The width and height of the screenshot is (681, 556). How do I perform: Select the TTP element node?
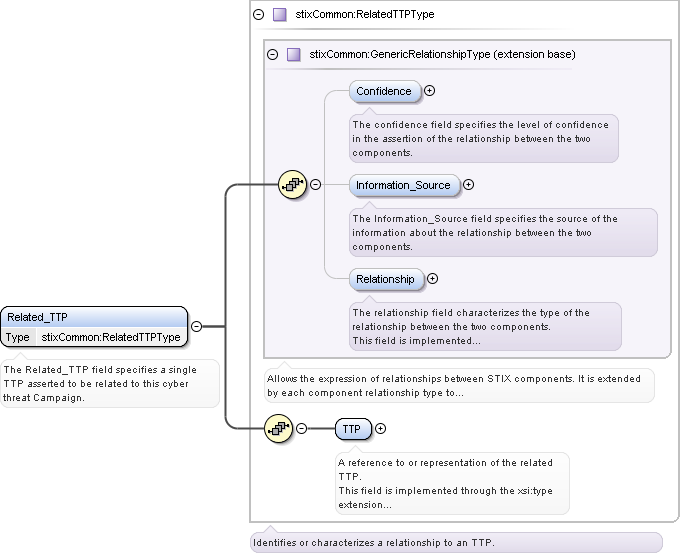pyautogui.click(x=352, y=429)
